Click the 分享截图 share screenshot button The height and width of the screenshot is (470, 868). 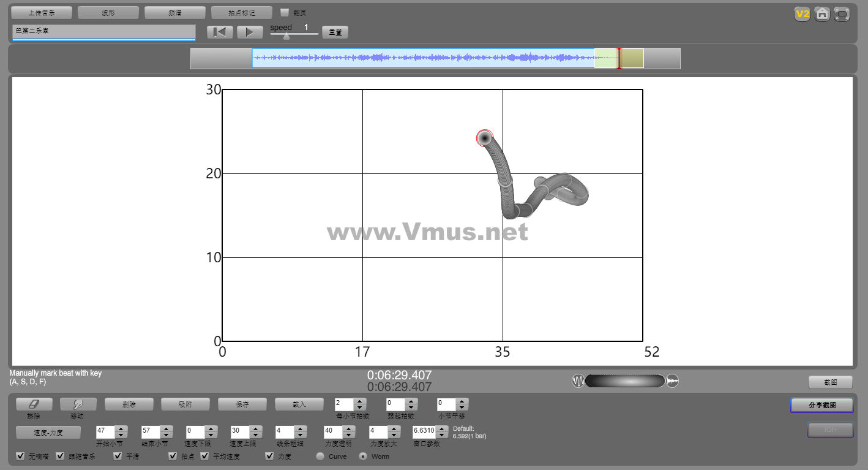point(822,405)
